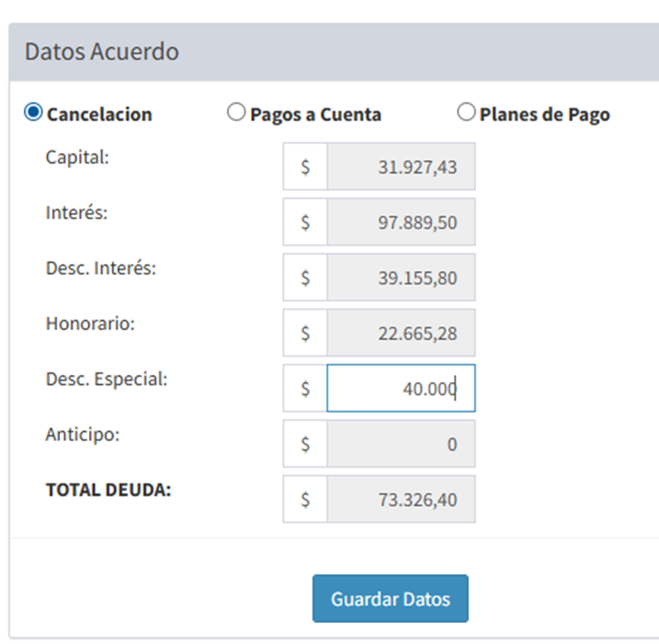Click the dollar sign for TOTAL DEUDA

(305, 499)
